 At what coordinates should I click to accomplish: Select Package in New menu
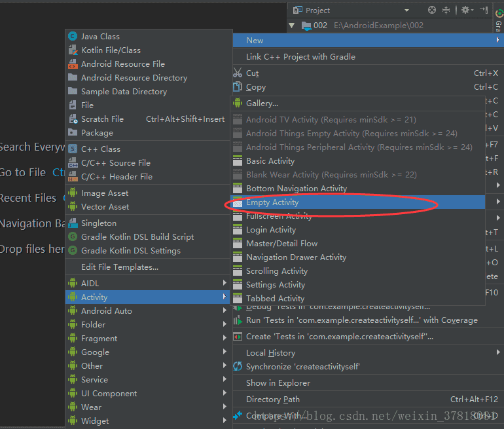(x=147, y=132)
